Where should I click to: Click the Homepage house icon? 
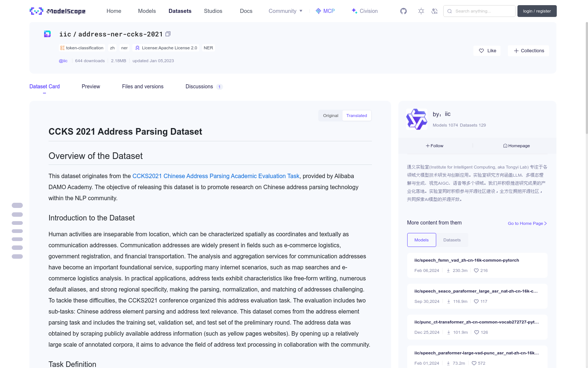tap(505, 146)
